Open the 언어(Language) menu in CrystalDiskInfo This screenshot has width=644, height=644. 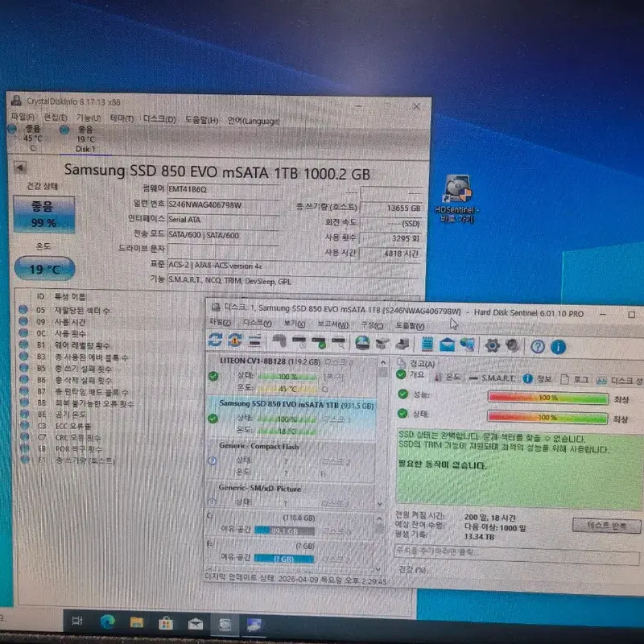click(254, 122)
